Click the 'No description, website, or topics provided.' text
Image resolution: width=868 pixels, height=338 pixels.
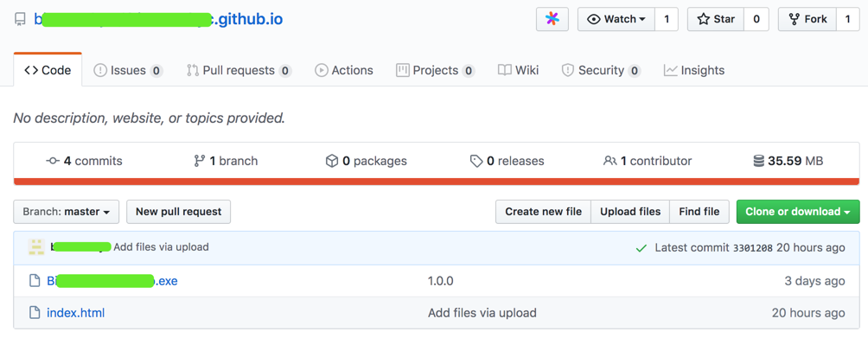click(150, 118)
